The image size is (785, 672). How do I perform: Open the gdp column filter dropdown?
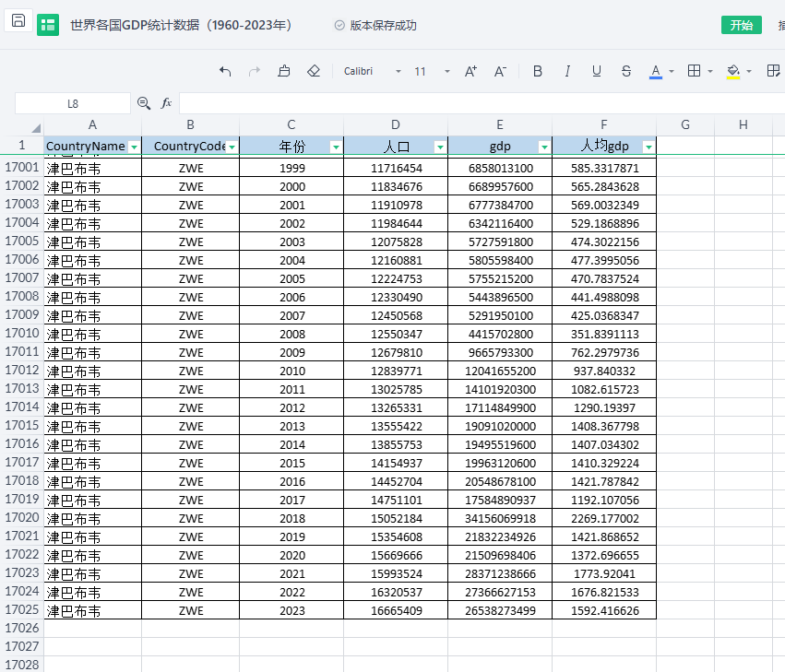544,147
